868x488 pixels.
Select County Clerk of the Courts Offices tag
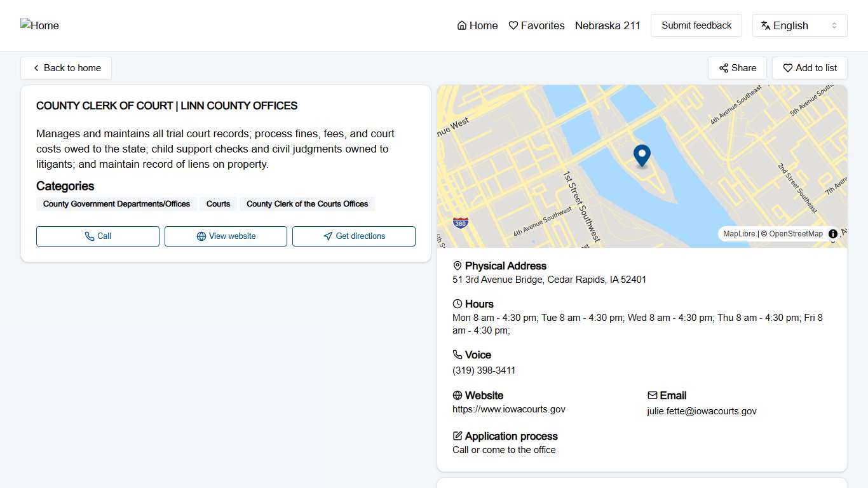(x=307, y=204)
